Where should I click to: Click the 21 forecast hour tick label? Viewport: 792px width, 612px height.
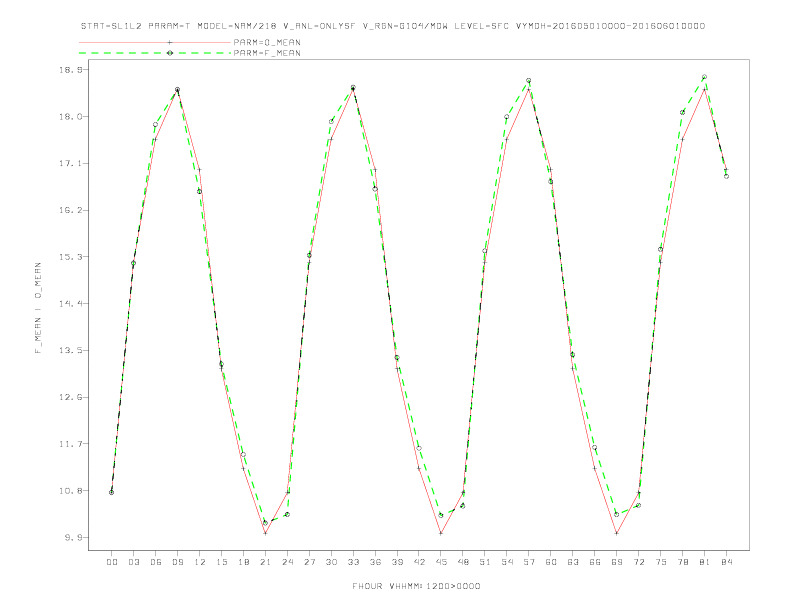[265, 562]
